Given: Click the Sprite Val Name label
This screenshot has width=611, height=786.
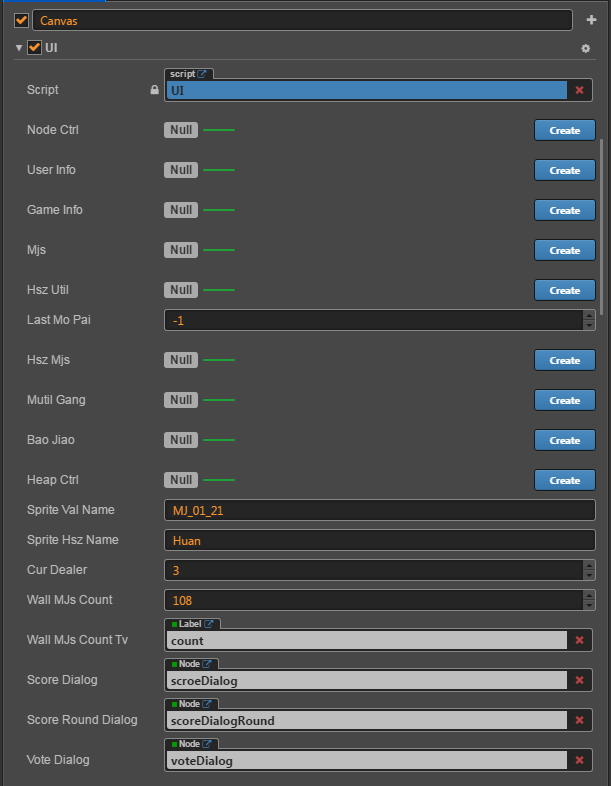Looking at the screenshot, I should coord(71,510).
